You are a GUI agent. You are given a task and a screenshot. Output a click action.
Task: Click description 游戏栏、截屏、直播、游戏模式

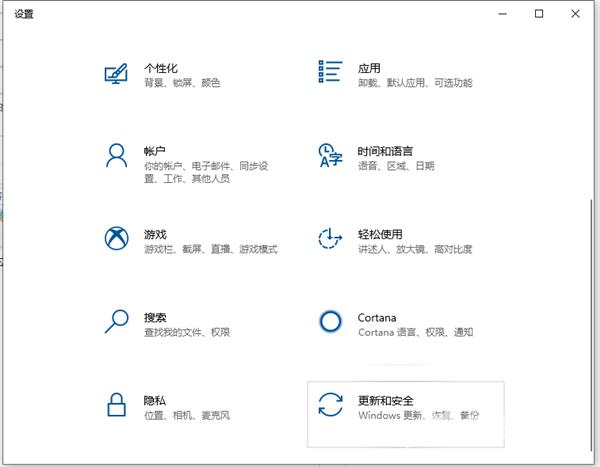(211, 250)
